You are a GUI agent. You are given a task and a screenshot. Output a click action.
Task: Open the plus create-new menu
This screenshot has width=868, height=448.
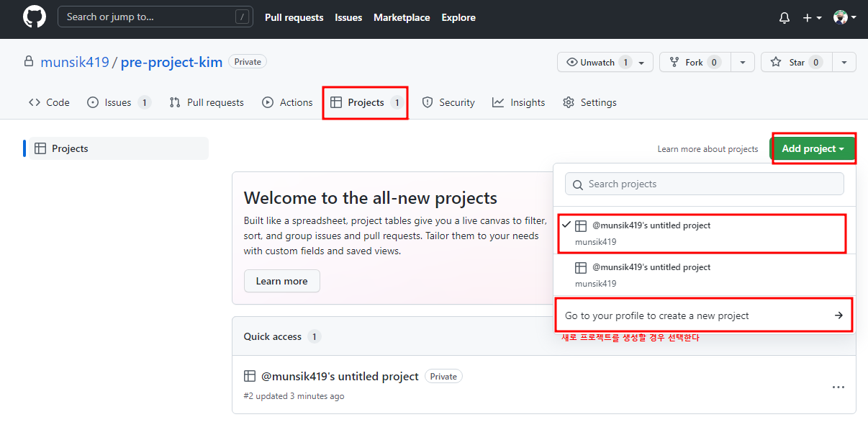pyautogui.click(x=812, y=18)
